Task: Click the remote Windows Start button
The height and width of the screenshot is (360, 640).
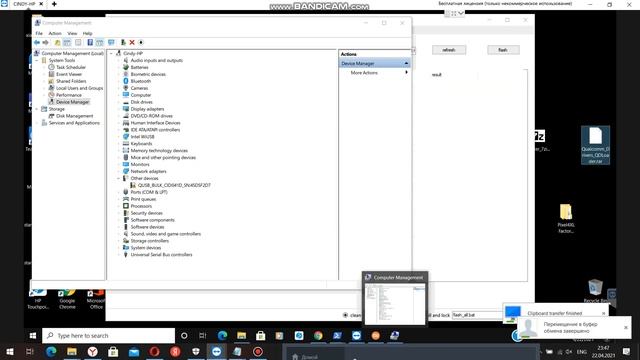Action: point(33,336)
